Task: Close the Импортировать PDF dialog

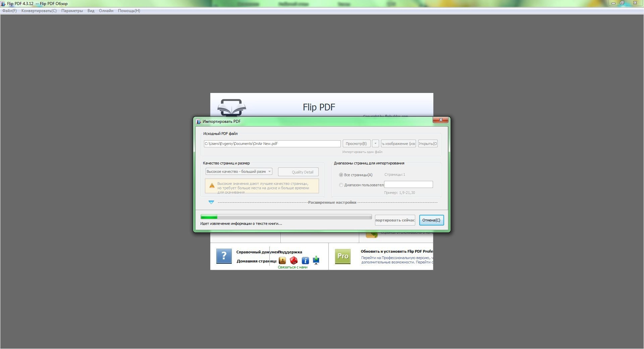Action: (441, 120)
